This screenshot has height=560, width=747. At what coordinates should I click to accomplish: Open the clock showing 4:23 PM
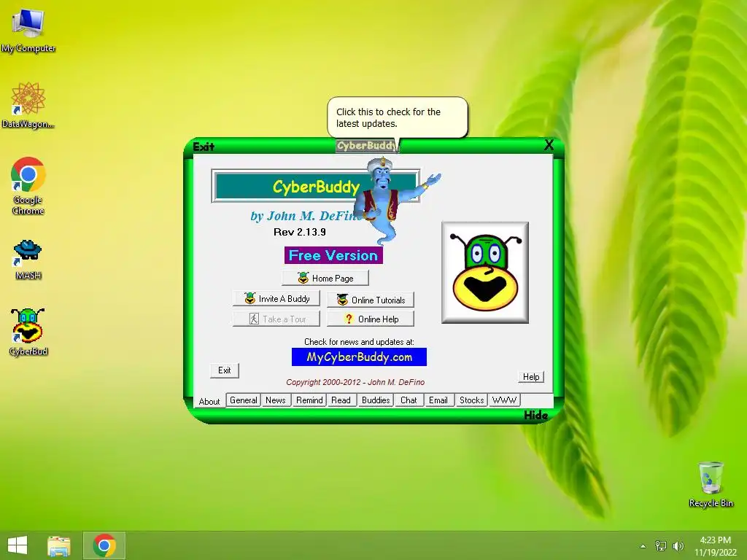point(715,545)
